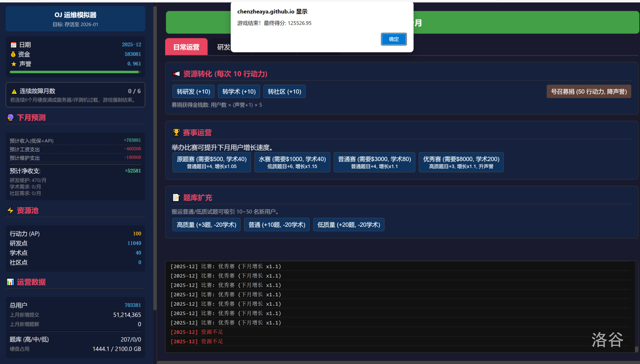Click the warning triangle icon beside 连续故障月数
The image size is (640, 364).
pyautogui.click(x=14, y=91)
